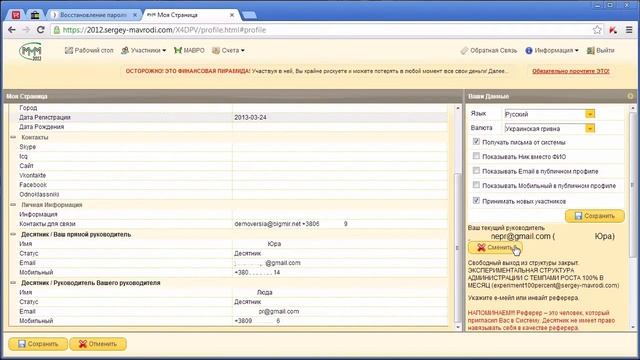This screenshot has width=640, height=360.
Task: Click Сохранить in Ваши Данные panel
Action: coord(595,216)
